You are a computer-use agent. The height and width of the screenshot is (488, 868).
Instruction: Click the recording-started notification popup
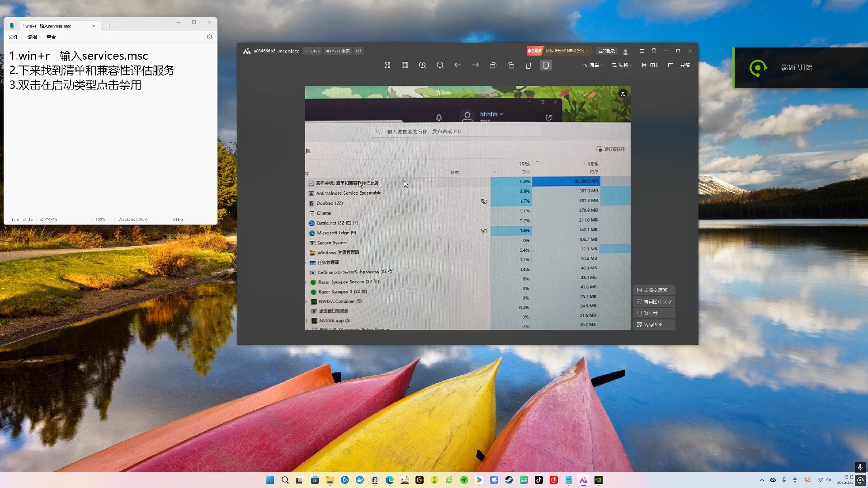pos(800,68)
